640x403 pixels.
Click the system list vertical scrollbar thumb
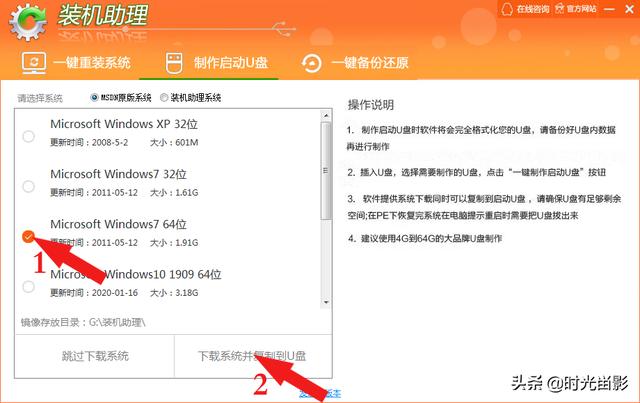326,171
